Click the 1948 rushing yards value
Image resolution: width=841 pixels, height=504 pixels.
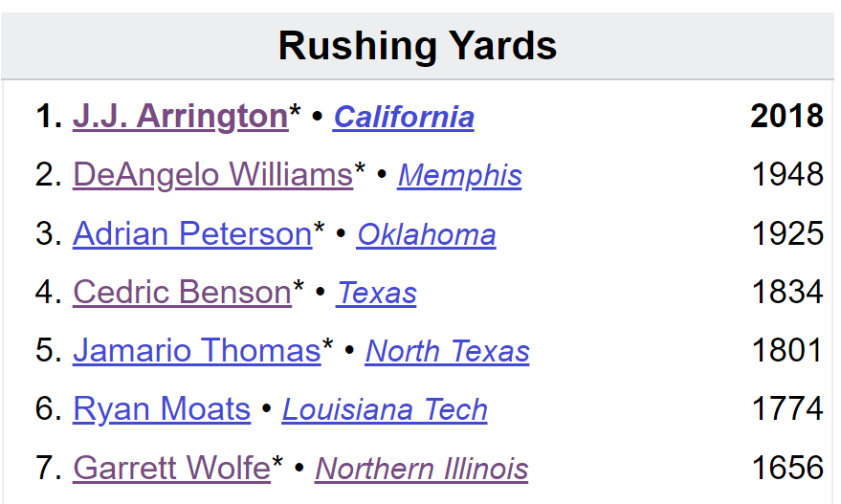tap(787, 174)
